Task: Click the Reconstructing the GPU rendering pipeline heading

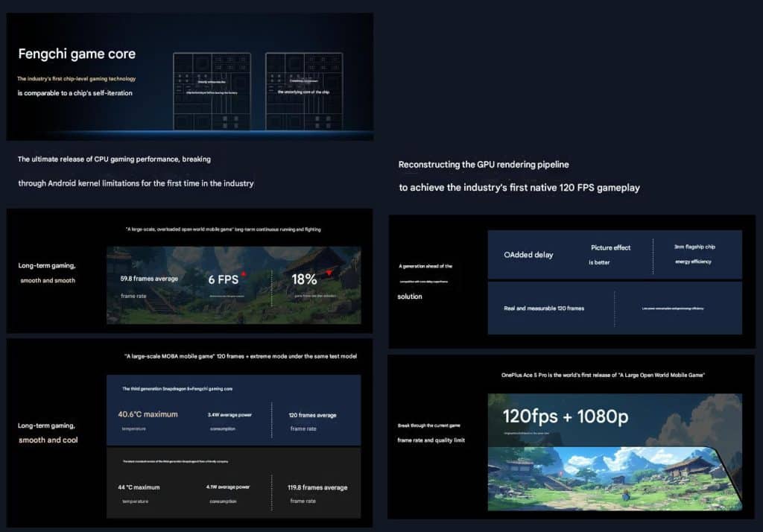Action: 484,164
